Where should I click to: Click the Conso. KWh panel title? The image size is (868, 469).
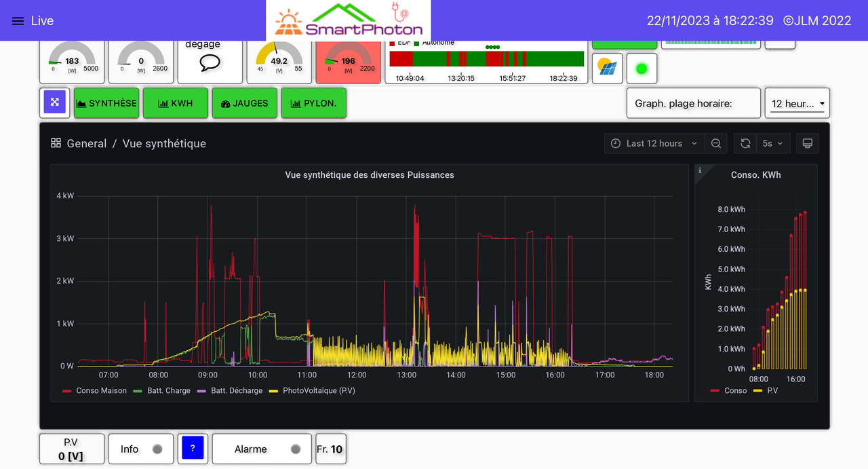[x=756, y=175]
